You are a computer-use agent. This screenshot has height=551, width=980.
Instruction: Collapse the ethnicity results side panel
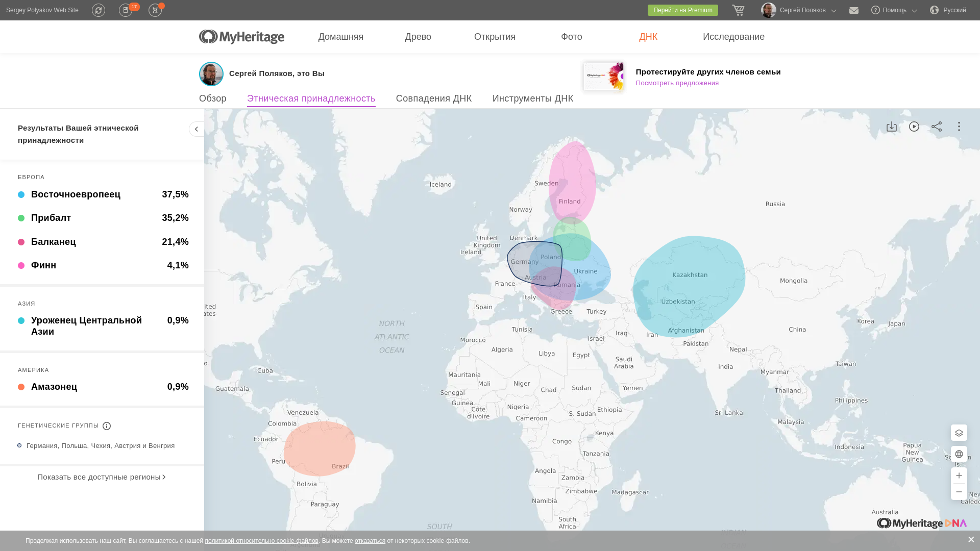pos(197,129)
